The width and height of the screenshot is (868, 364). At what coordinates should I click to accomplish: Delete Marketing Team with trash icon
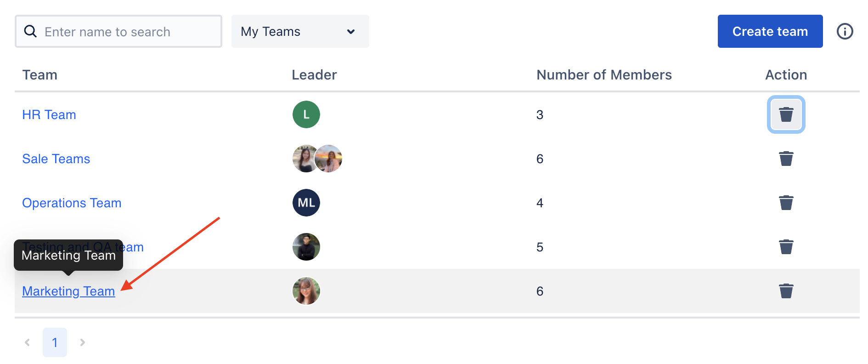786,291
